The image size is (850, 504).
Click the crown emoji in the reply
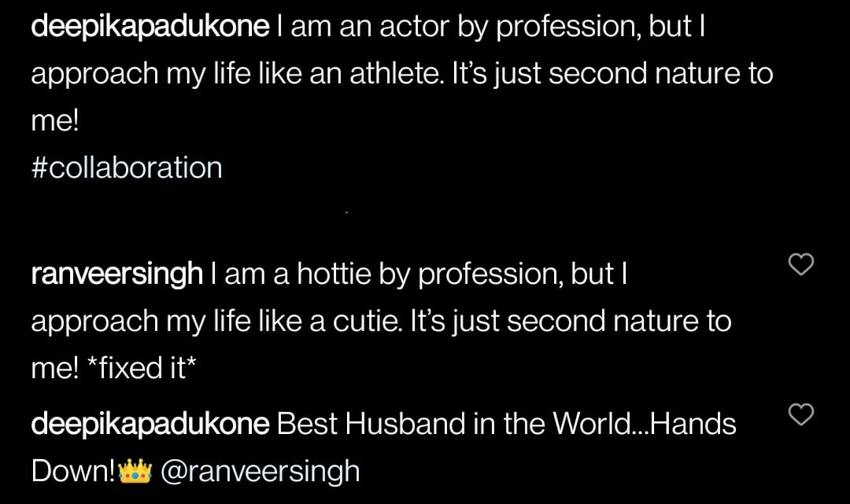coord(135,471)
